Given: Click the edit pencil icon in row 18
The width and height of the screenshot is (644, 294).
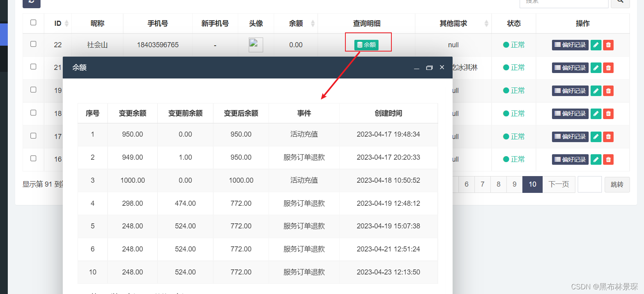Looking at the screenshot, I should (596, 114).
